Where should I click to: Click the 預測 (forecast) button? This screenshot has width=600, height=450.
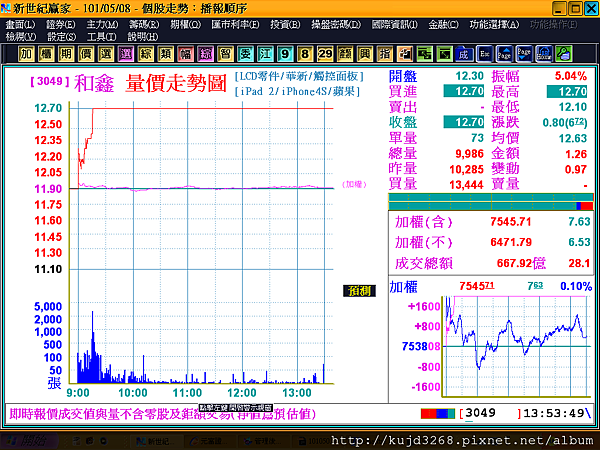click(359, 291)
